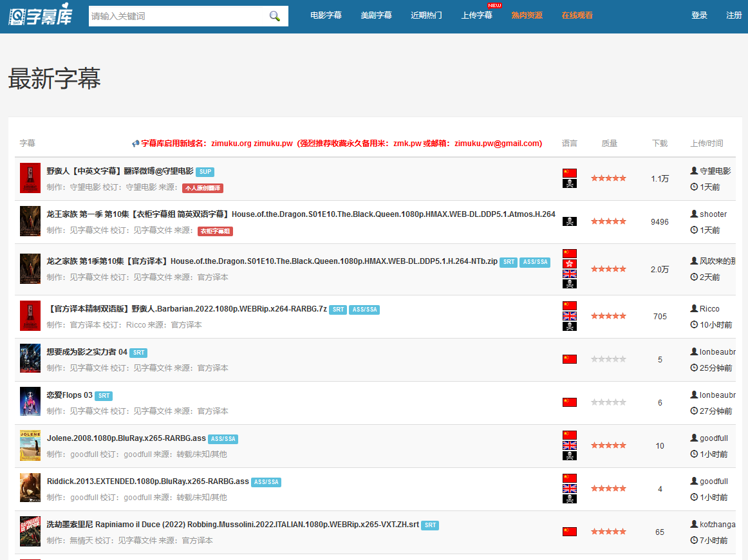Click the Jolene poster thumbnail
748x560 pixels.
(30, 445)
